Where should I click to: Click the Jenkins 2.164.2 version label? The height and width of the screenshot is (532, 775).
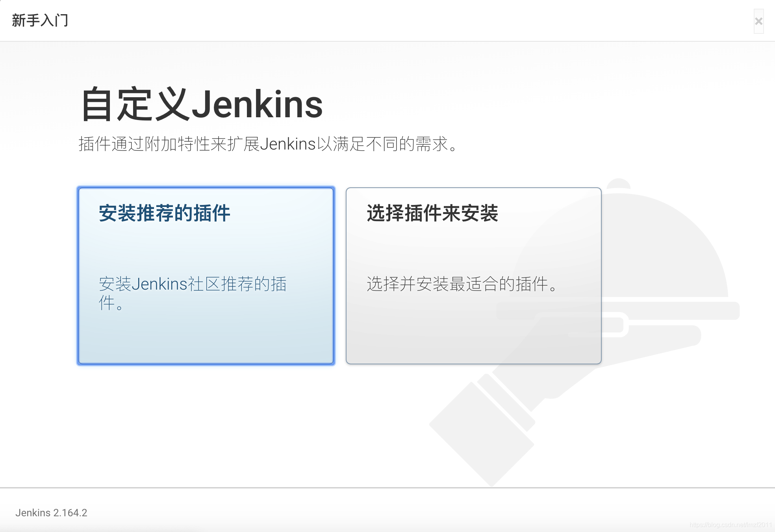[x=51, y=513]
